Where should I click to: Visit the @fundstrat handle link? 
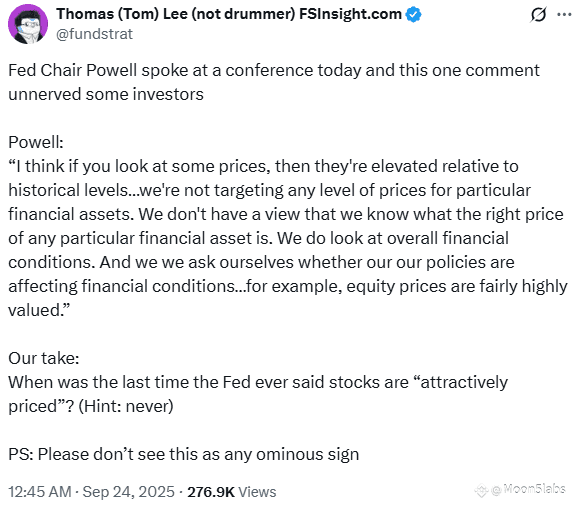[94, 34]
